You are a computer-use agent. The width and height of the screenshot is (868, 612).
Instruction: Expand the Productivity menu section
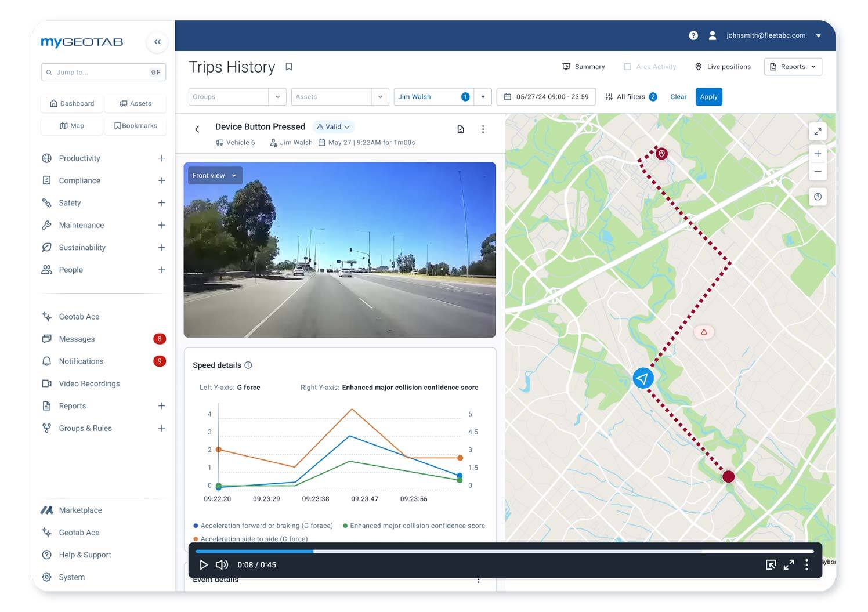(x=161, y=158)
